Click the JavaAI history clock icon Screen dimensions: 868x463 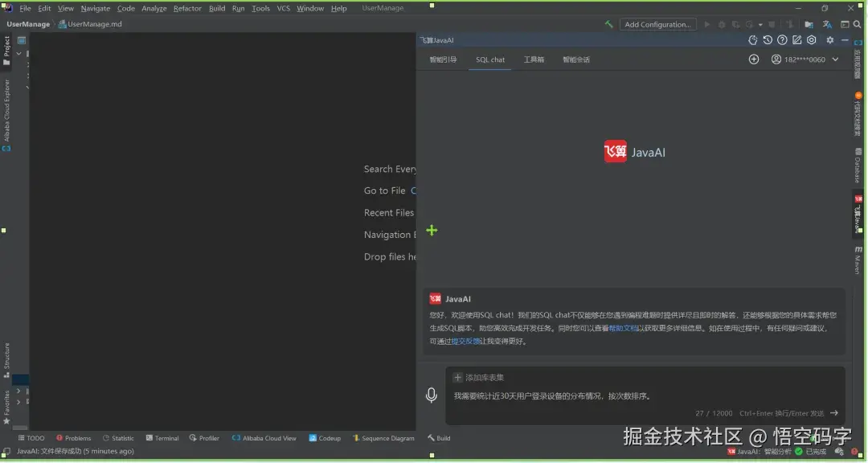[x=768, y=40]
